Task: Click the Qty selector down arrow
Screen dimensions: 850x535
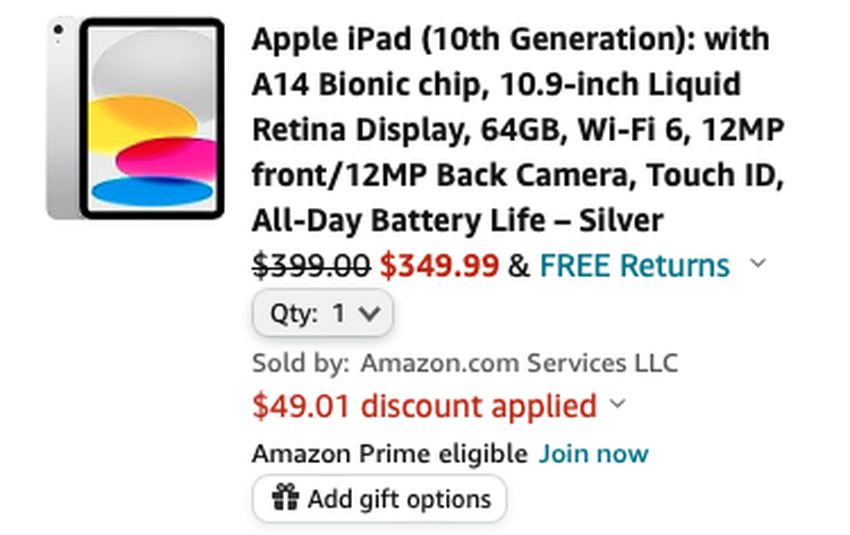Action: (x=369, y=314)
